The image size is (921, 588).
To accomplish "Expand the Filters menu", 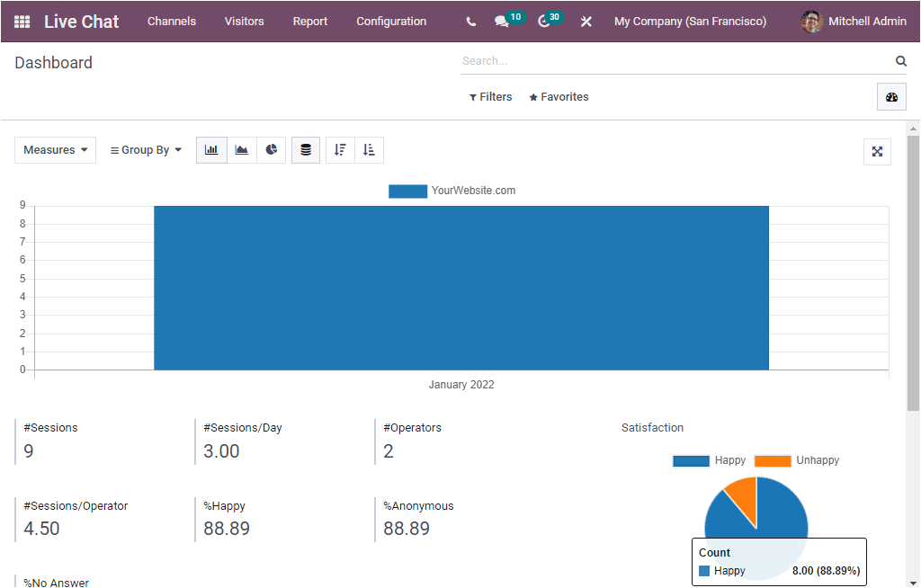I will click(490, 96).
